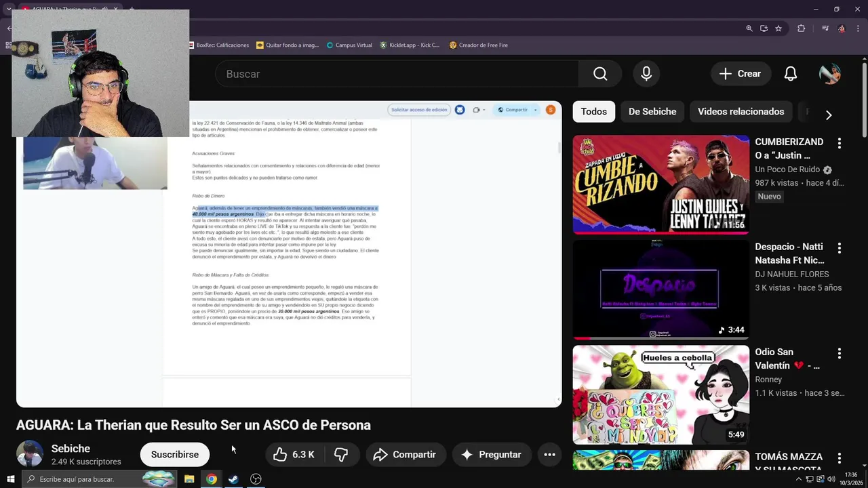Click the Solicitar acceso de edición button in video
This screenshot has width=868, height=488.
(419, 110)
